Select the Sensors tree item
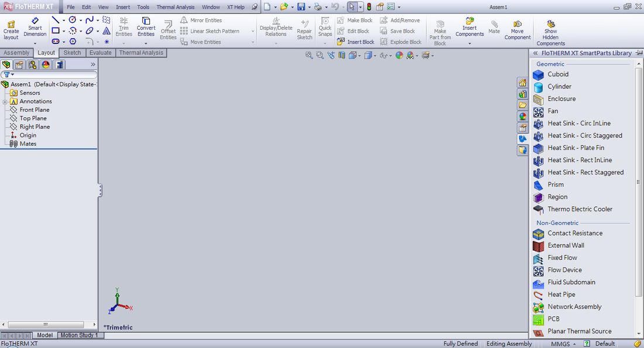Image resolution: width=644 pixels, height=348 pixels. [25, 93]
